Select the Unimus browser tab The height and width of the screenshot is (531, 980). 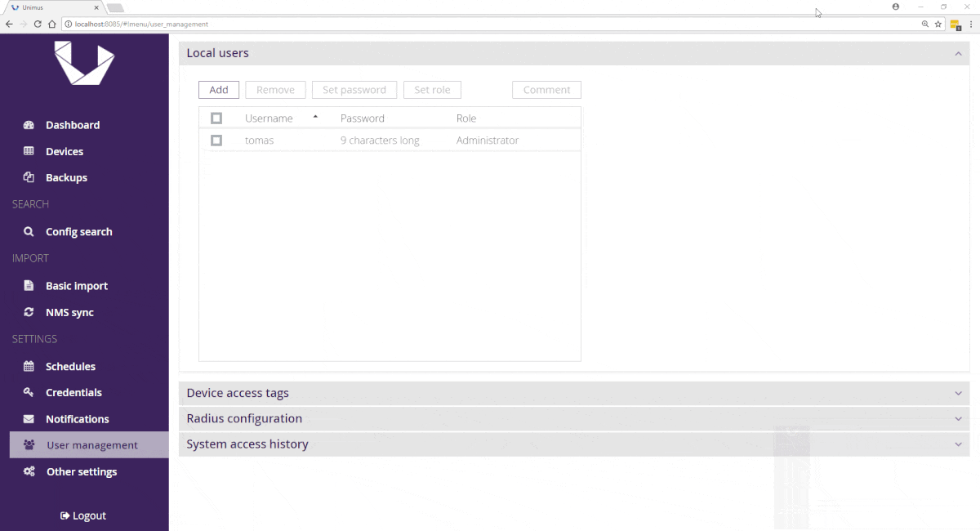pos(53,7)
